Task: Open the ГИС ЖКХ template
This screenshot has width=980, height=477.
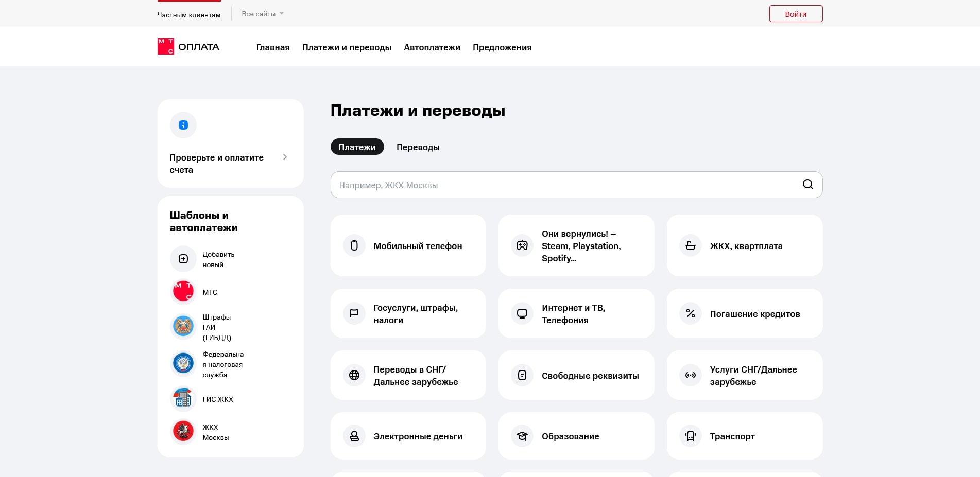Action: [183, 399]
